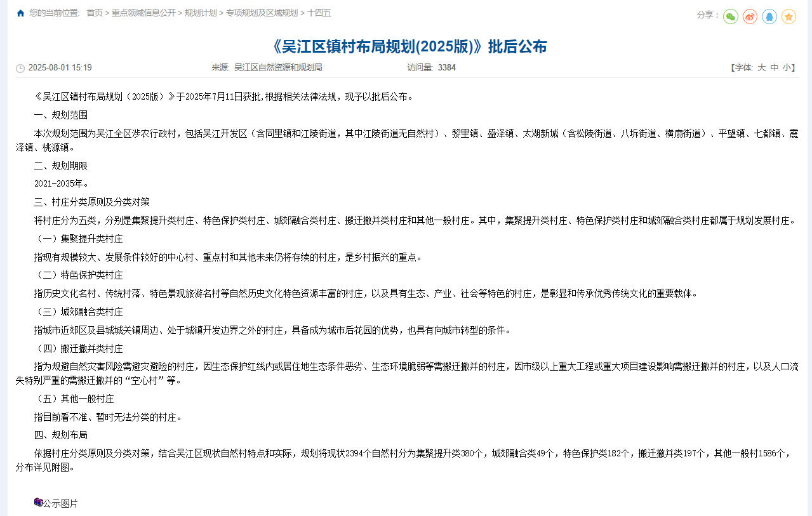812x516 pixels.
Task: Click the source 吴江区自然资源和规划局
Action: [x=278, y=67]
